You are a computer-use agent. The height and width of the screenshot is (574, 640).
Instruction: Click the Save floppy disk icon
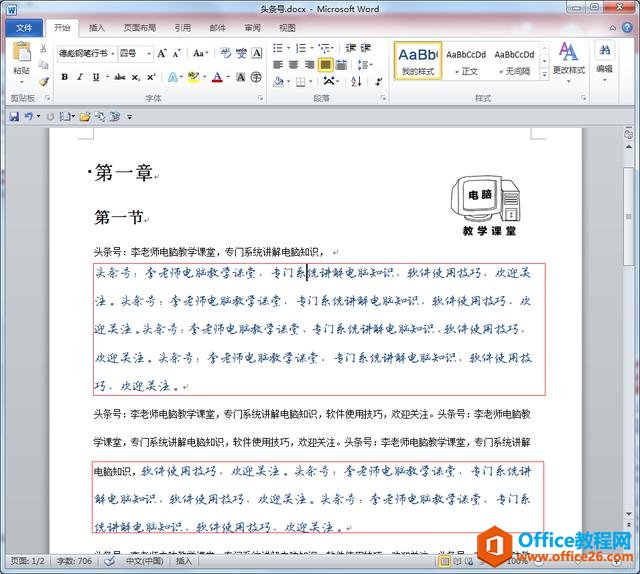pyautogui.click(x=14, y=117)
